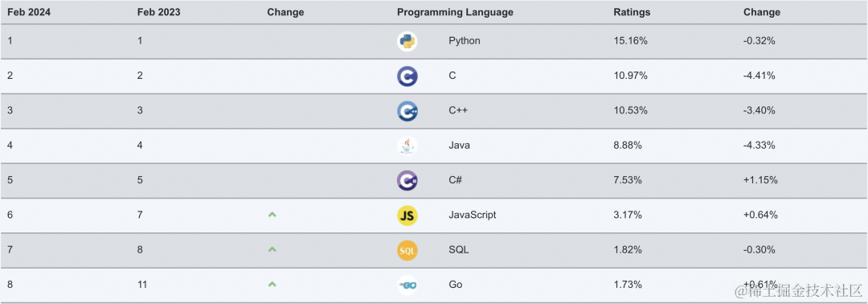Viewport: 868px width, 304px height.
Task: Select the JavaScript language name
Action: [473, 215]
